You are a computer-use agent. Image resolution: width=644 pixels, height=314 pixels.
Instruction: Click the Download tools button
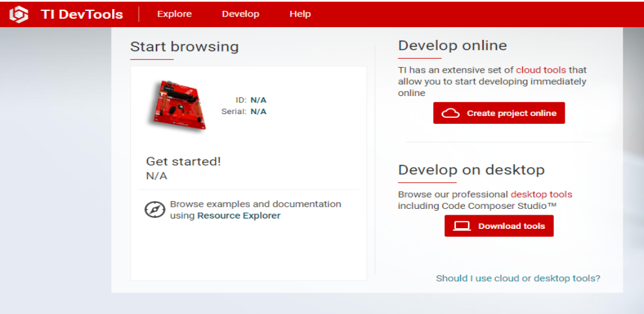pos(499,226)
